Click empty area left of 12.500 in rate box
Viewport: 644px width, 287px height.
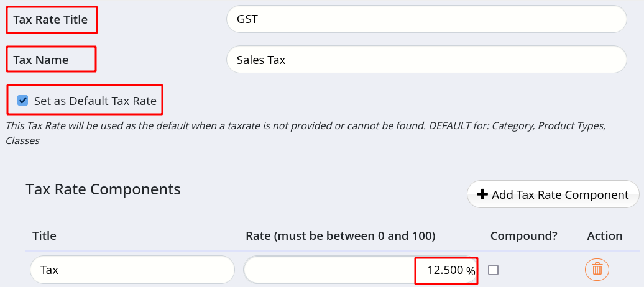(329, 270)
